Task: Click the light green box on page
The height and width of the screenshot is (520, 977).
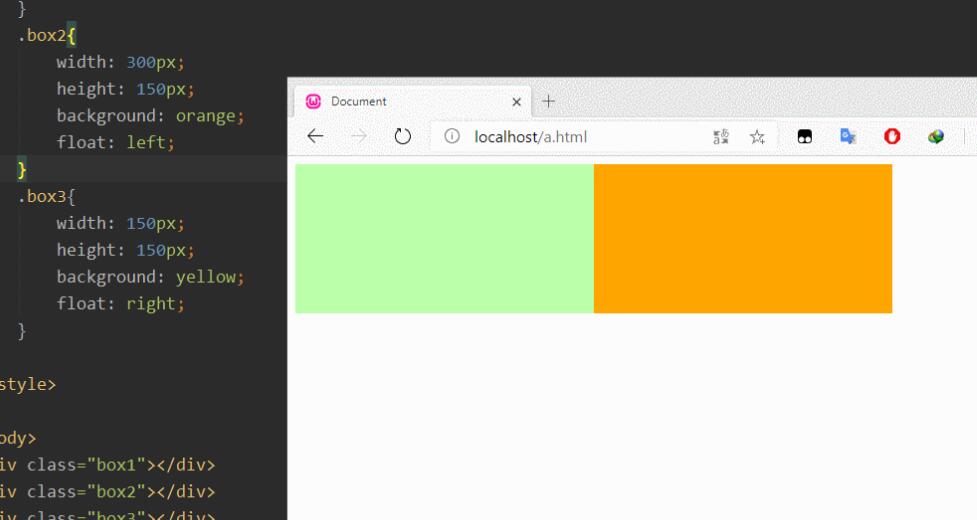Action: coord(444,238)
